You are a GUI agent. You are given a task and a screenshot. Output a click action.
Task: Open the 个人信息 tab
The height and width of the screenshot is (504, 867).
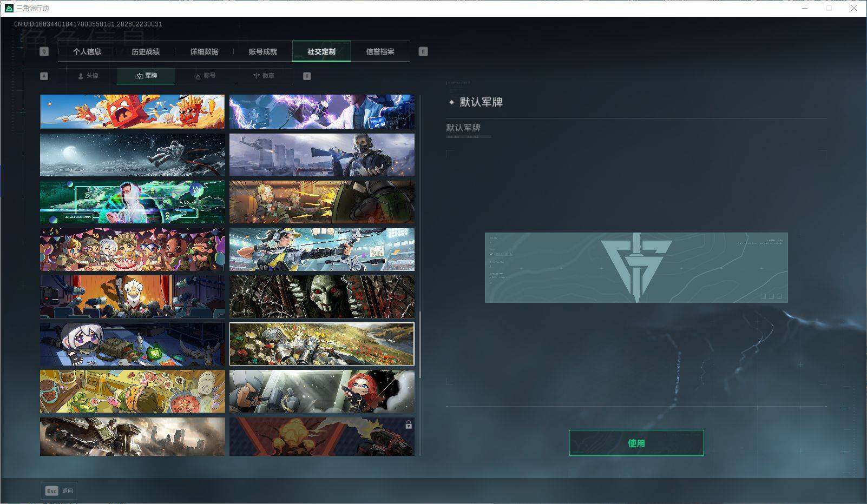[x=87, y=51]
